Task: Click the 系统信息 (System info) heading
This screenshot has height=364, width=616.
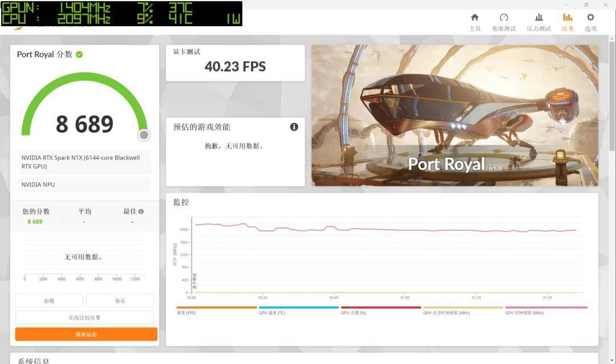Action: tap(34, 361)
